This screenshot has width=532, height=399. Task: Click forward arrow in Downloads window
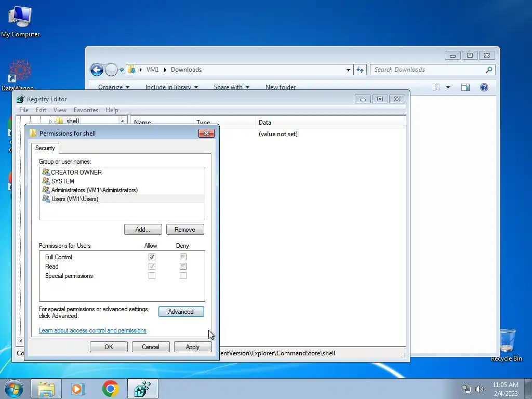tap(111, 70)
